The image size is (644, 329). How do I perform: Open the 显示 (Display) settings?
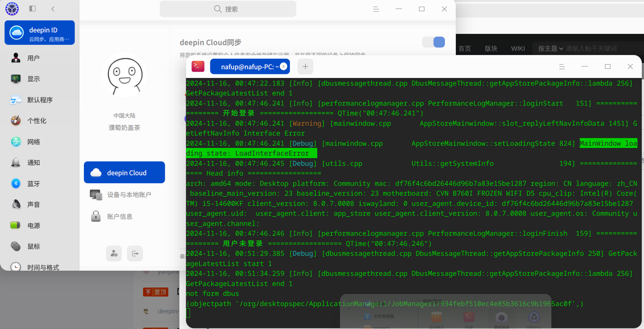click(39, 79)
